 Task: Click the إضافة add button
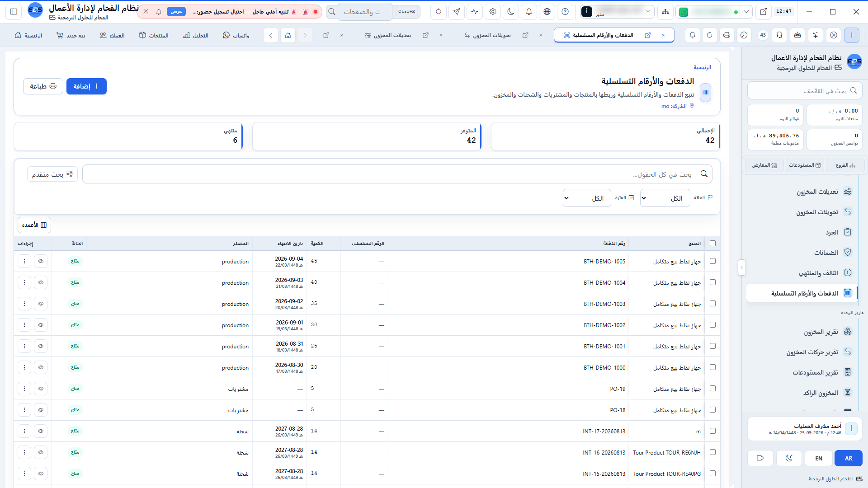pyautogui.click(x=86, y=86)
